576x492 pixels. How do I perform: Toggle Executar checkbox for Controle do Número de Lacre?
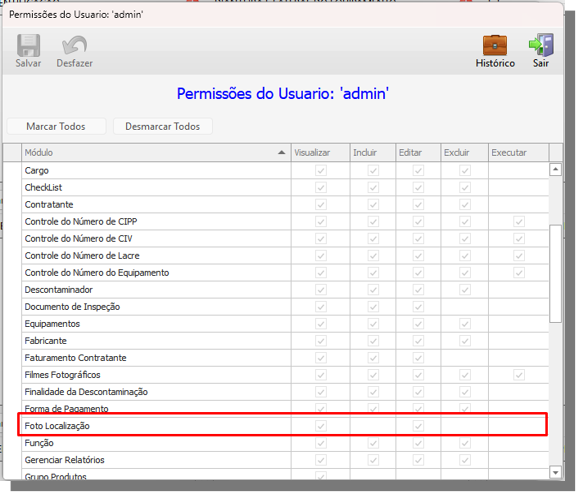coord(519,255)
